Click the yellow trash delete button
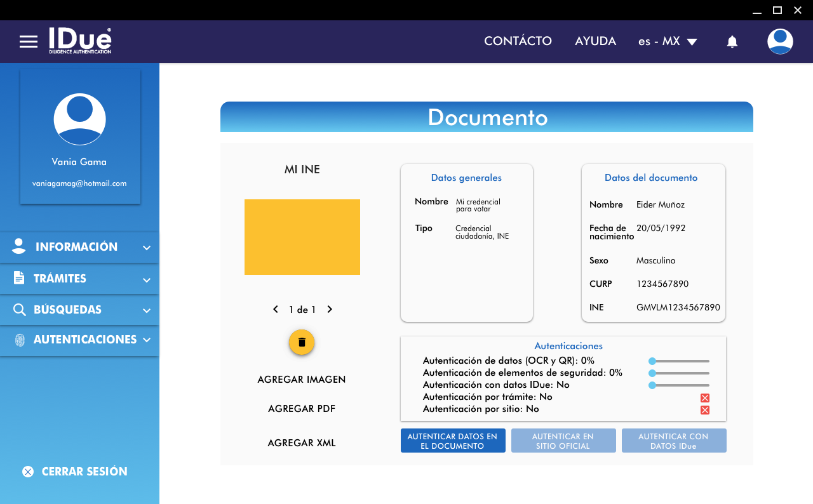Viewport: 813px width, 504px height. click(302, 342)
